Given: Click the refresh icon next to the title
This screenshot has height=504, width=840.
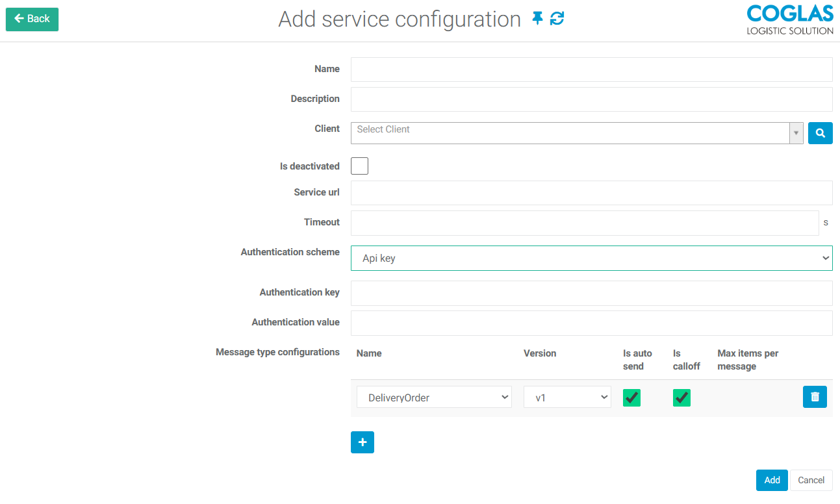Looking at the screenshot, I should (557, 19).
